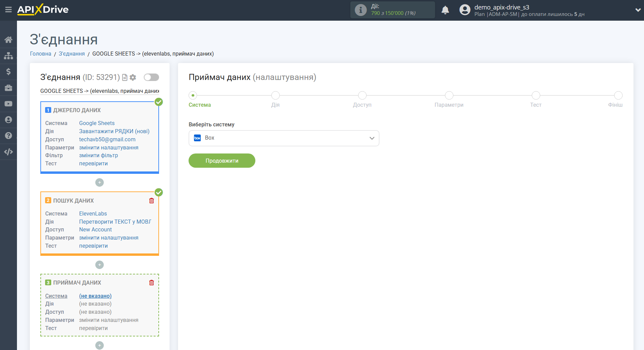Open the demo_apix-drive_s3 profile avatar
Screen dimensions: 644x350
click(x=464, y=10)
